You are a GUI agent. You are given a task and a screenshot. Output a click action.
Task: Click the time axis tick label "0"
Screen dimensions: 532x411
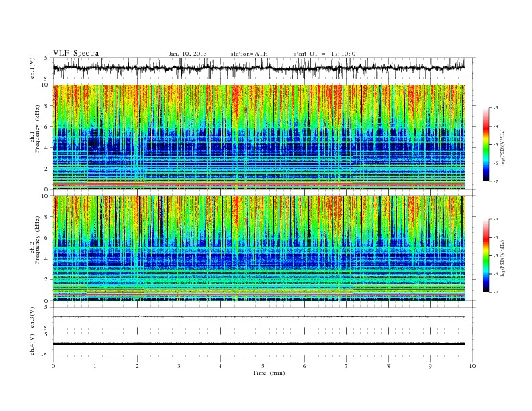53,366
